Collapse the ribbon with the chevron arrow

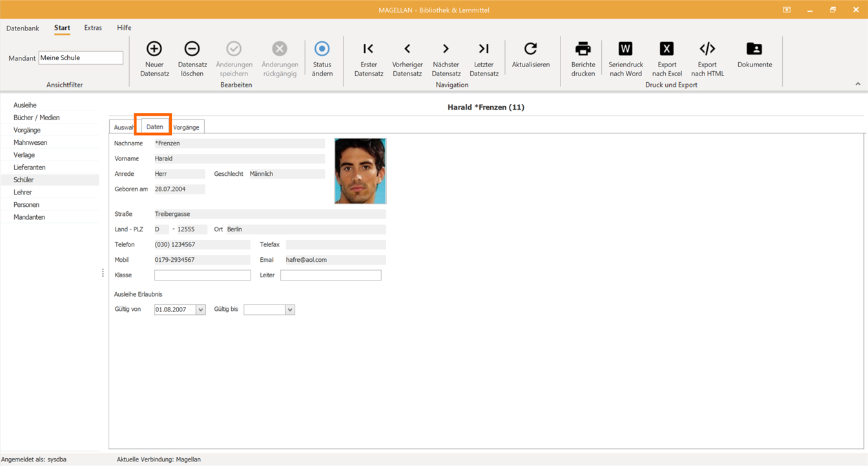coord(858,84)
